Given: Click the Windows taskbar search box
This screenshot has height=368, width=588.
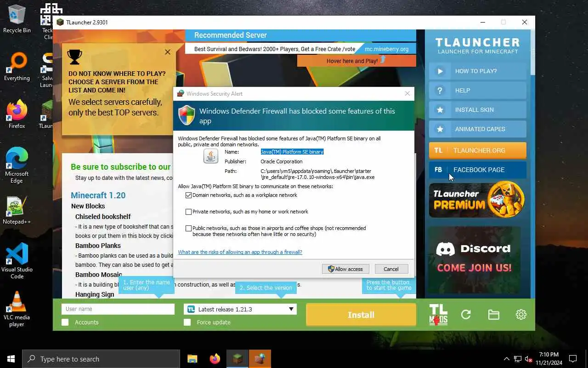Looking at the screenshot, I should click(101, 359).
